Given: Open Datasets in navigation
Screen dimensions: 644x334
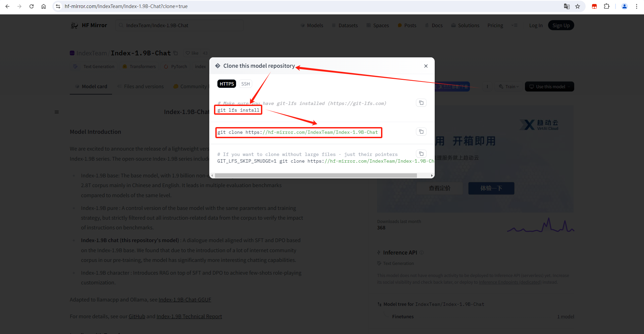Looking at the screenshot, I should (345, 25).
